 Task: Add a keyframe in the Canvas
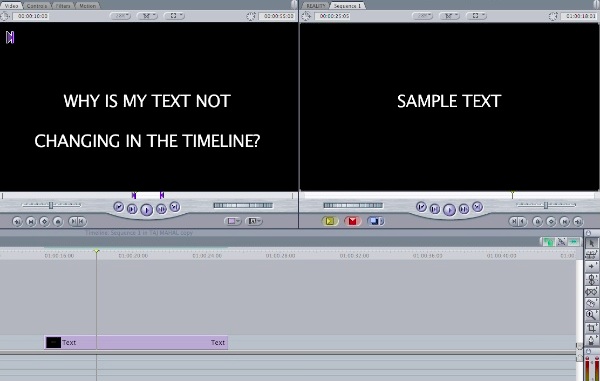(x=551, y=221)
